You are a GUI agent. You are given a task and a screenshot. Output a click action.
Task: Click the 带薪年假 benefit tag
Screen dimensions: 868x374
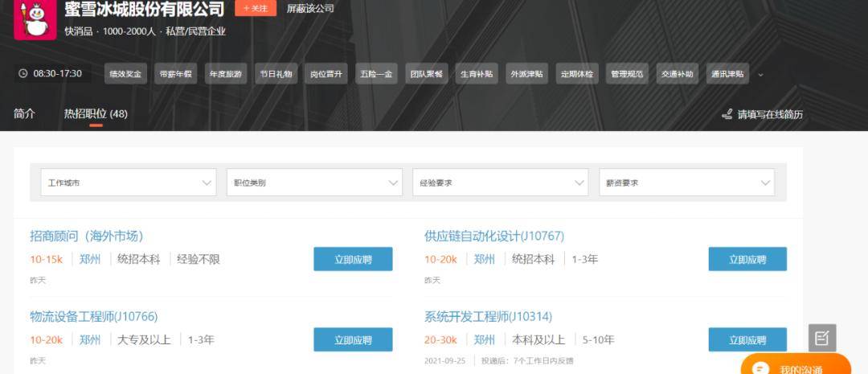pyautogui.click(x=175, y=74)
